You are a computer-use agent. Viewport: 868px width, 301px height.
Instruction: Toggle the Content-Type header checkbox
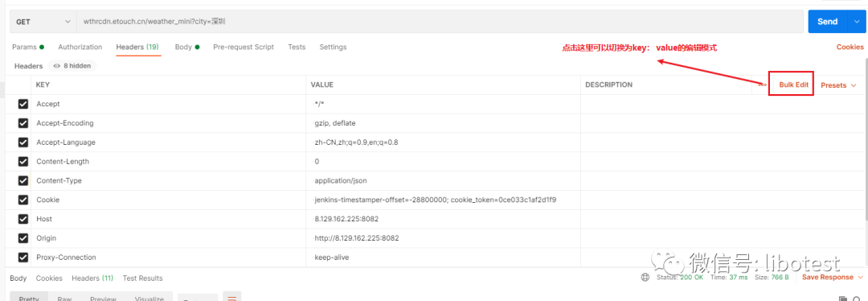[x=23, y=181]
